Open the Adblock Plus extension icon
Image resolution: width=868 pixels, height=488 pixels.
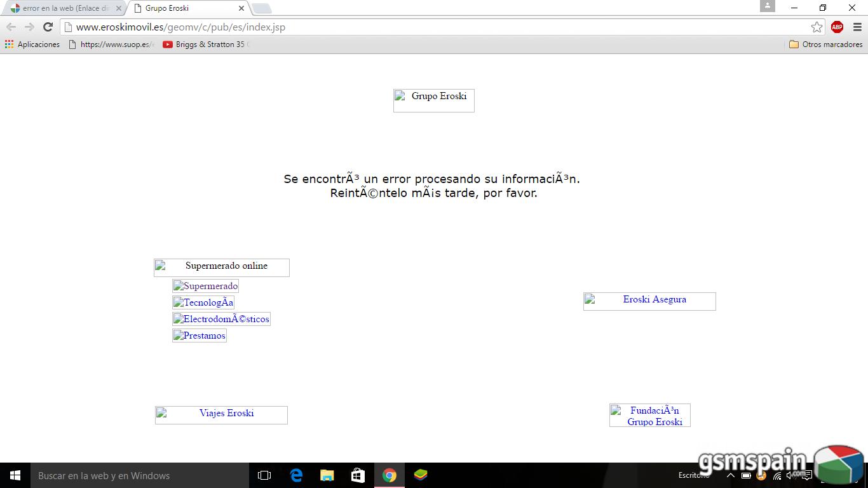(837, 27)
